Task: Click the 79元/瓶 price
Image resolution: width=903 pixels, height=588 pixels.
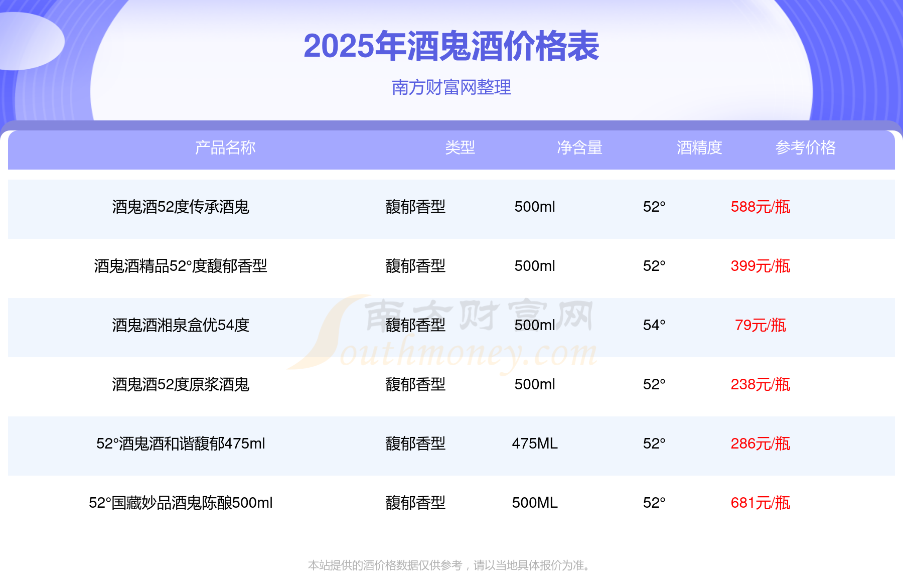Action: (760, 325)
